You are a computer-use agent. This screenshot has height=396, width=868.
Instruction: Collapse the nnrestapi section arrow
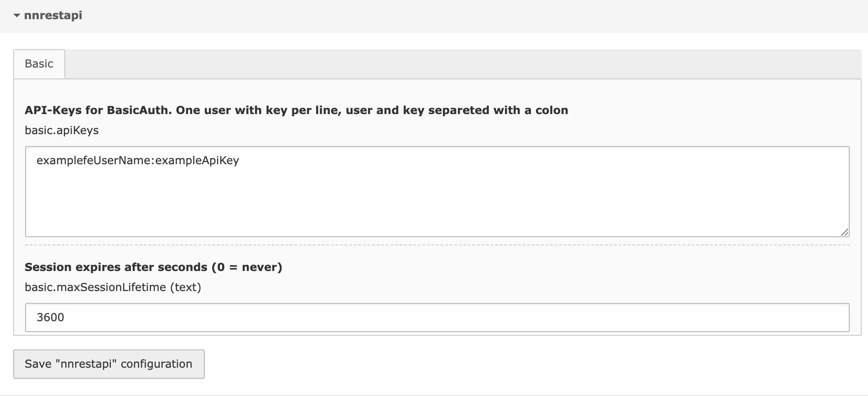17,16
